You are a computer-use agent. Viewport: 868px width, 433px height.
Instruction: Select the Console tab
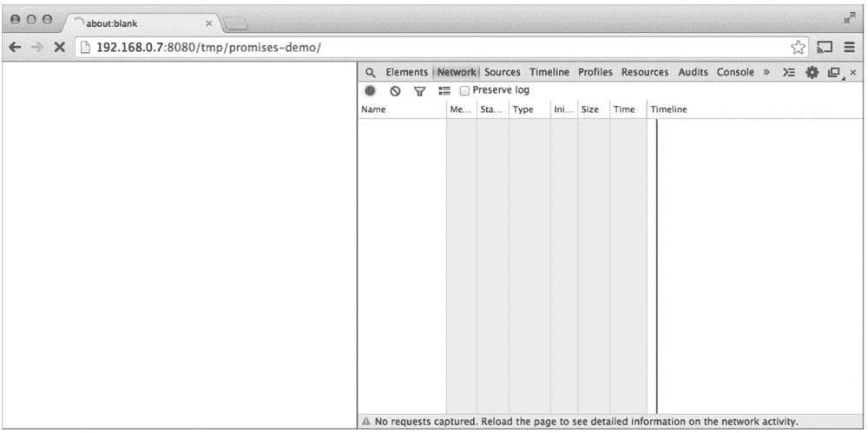tap(735, 73)
